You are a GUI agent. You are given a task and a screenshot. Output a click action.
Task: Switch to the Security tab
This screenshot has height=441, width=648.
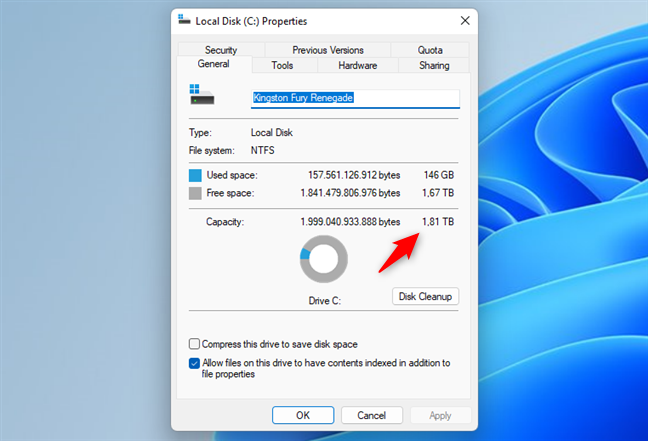221,50
